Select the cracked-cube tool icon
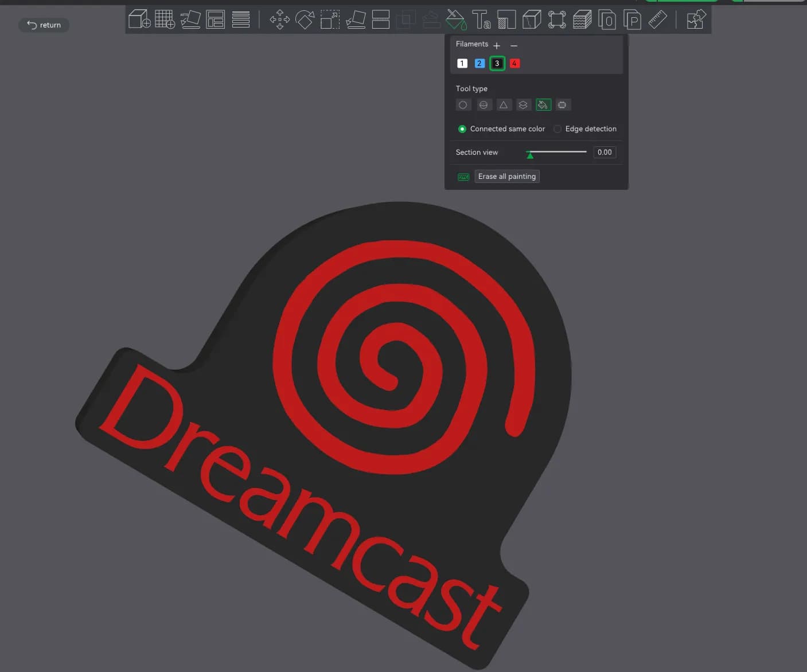Image resolution: width=807 pixels, height=672 pixels. [x=532, y=19]
